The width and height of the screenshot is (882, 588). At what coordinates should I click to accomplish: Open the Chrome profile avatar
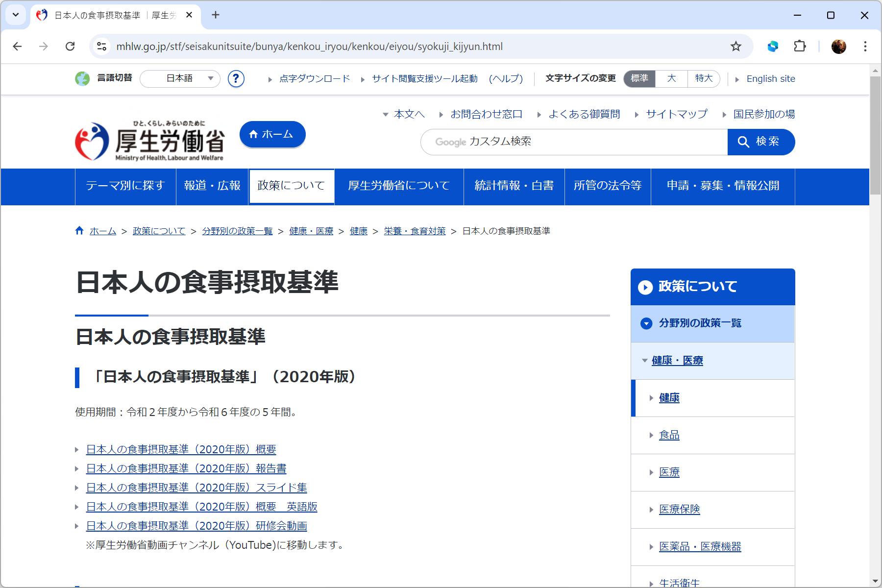839,47
